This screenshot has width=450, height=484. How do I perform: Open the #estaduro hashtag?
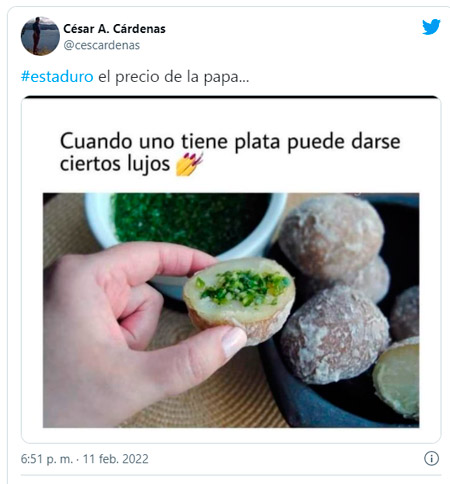tap(57, 77)
